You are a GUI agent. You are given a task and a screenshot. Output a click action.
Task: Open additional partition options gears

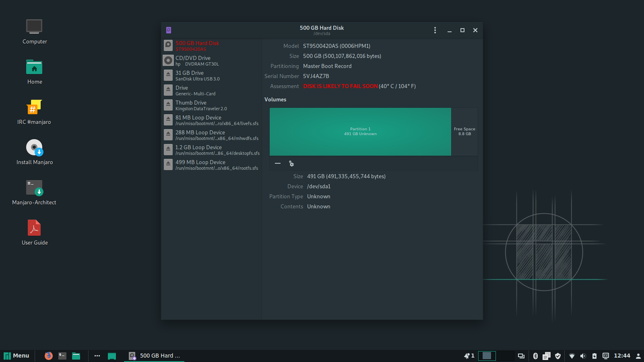coord(291,163)
